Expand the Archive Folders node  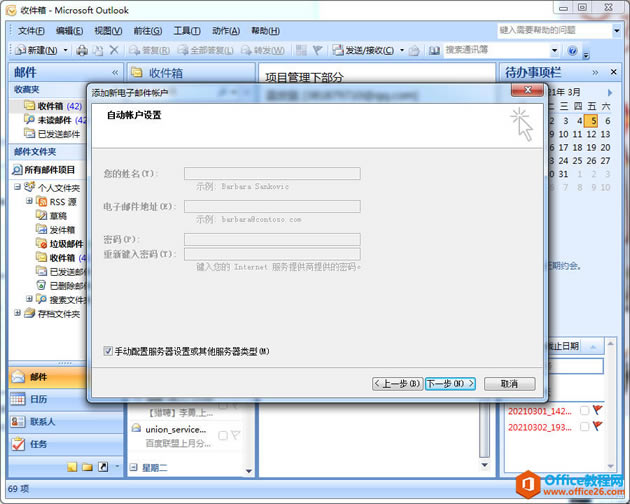click(x=17, y=312)
